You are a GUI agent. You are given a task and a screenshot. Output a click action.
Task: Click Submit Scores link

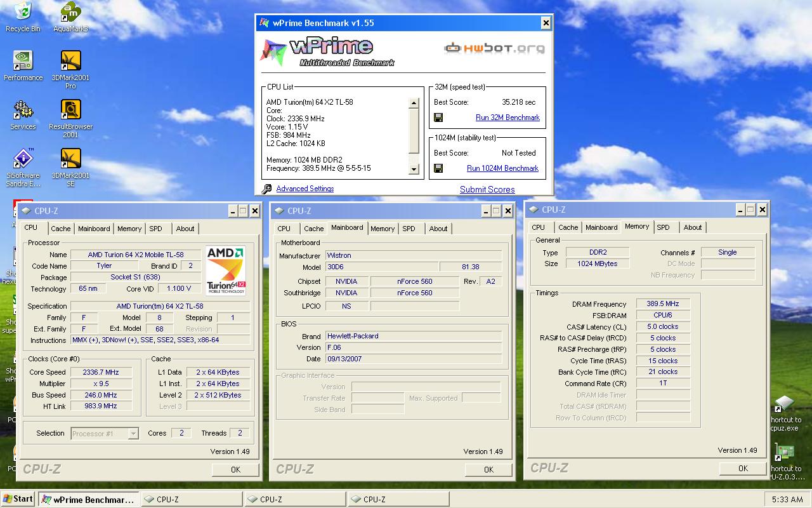pos(487,189)
